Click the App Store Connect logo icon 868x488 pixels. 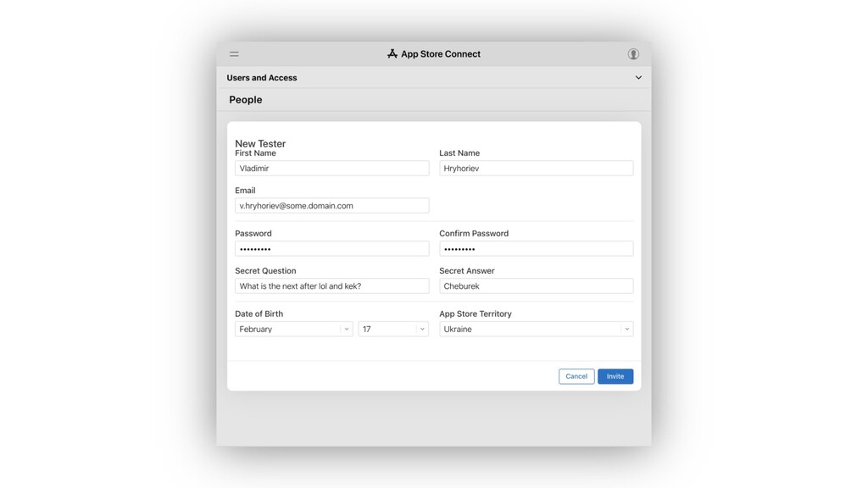(x=392, y=53)
